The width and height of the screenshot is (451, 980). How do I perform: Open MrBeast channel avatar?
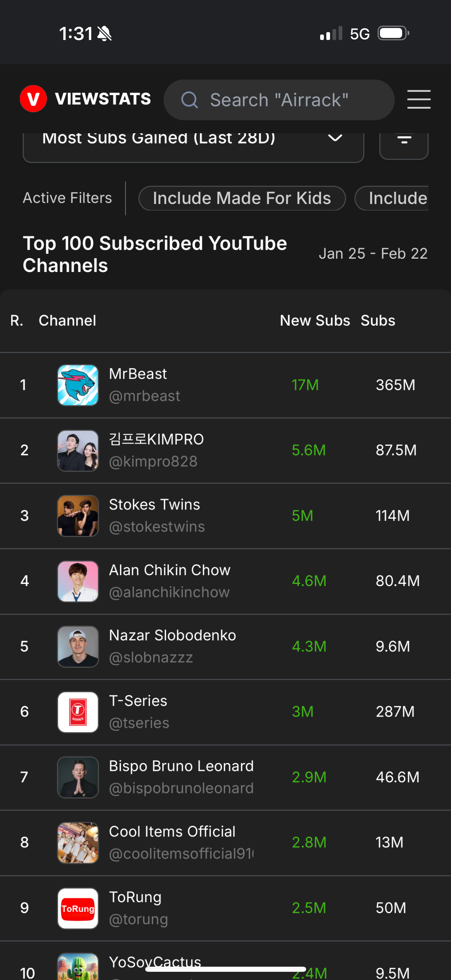(x=78, y=385)
